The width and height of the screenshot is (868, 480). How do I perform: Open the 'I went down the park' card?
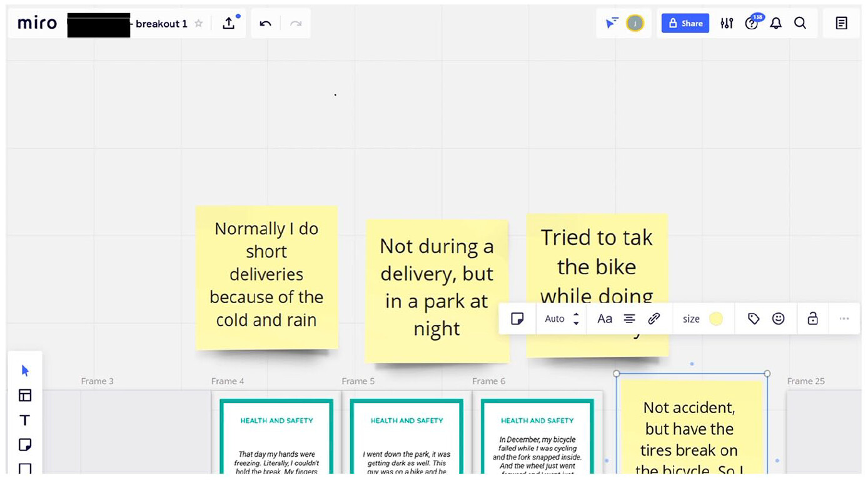click(406, 436)
